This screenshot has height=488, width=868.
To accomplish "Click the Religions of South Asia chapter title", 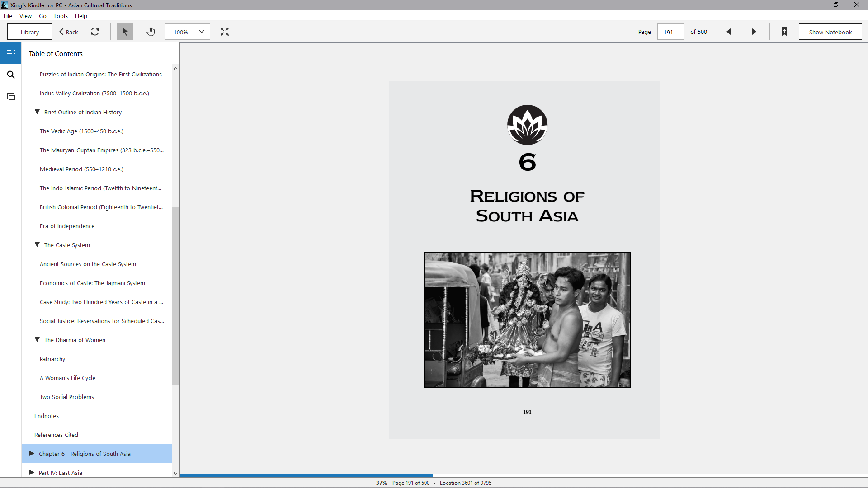I will point(527,206).
